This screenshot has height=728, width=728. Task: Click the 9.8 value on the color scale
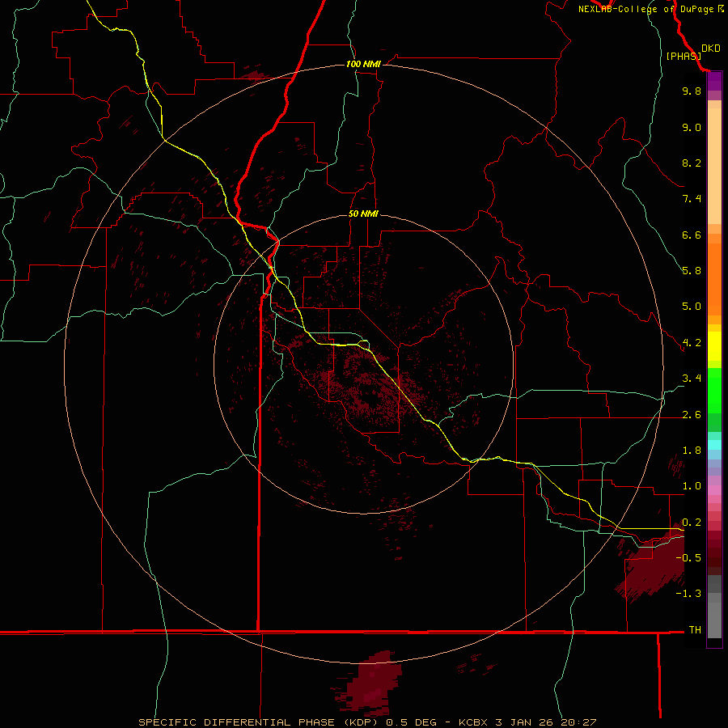tap(692, 91)
